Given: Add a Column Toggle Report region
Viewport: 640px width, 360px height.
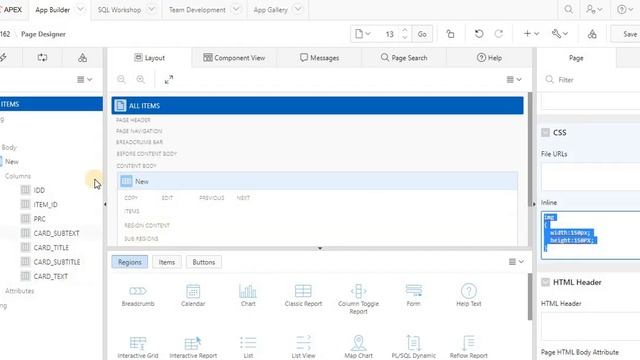Looking at the screenshot, I should (358, 299).
